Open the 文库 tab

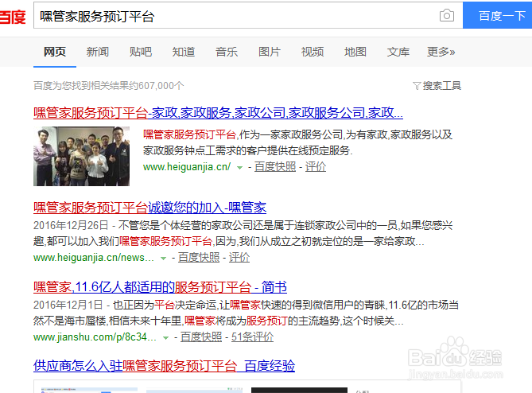click(398, 52)
